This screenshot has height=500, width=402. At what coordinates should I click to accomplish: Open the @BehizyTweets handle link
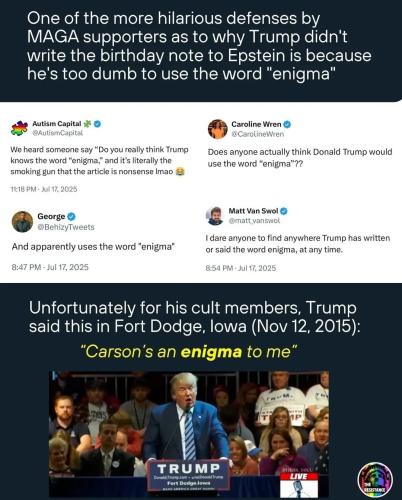tap(66, 227)
